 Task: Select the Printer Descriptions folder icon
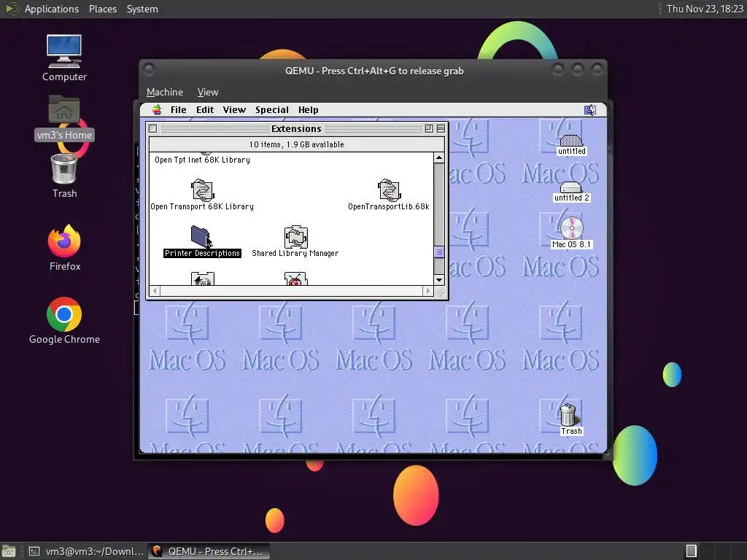(x=201, y=237)
